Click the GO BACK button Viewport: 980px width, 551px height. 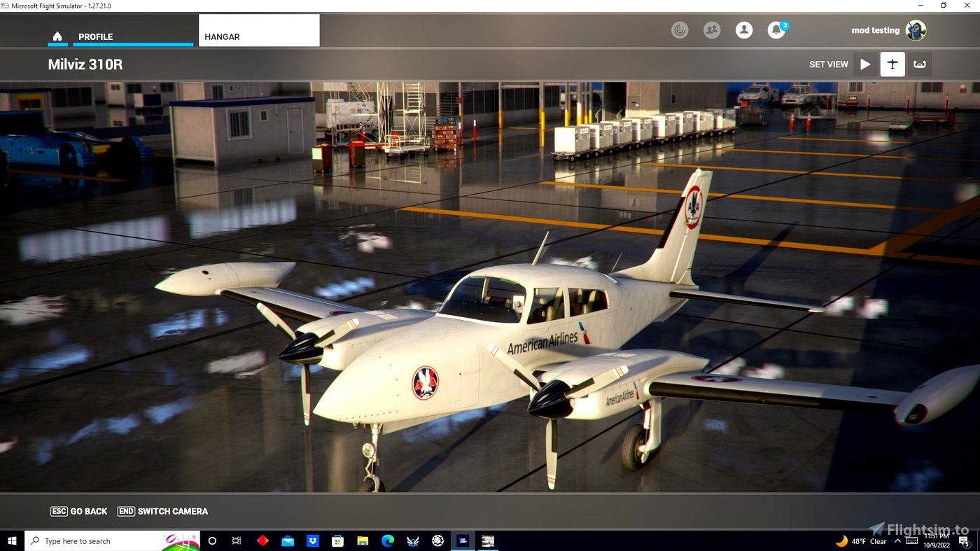79,511
